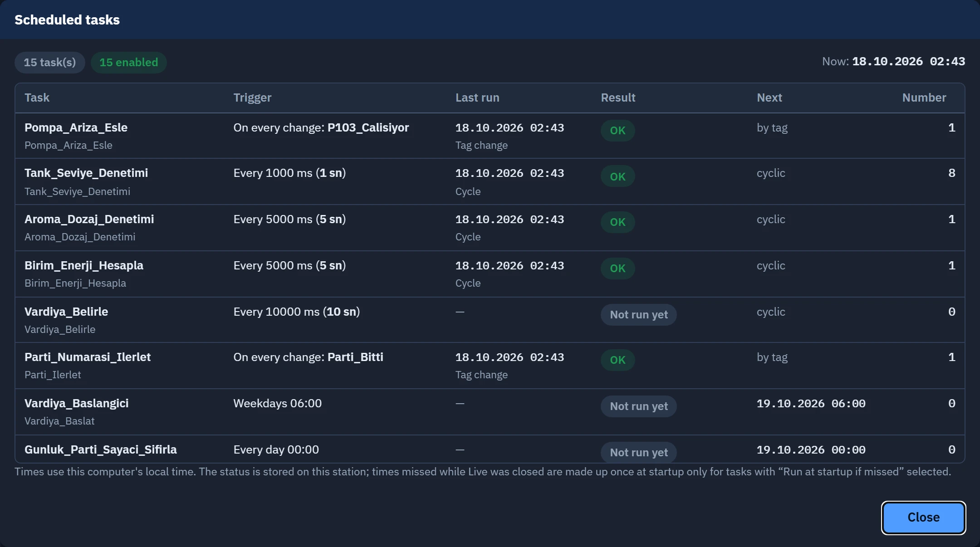The height and width of the screenshot is (547, 980).
Task: Click the Parti_Bitti trigger text
Action: click(355, 357)
